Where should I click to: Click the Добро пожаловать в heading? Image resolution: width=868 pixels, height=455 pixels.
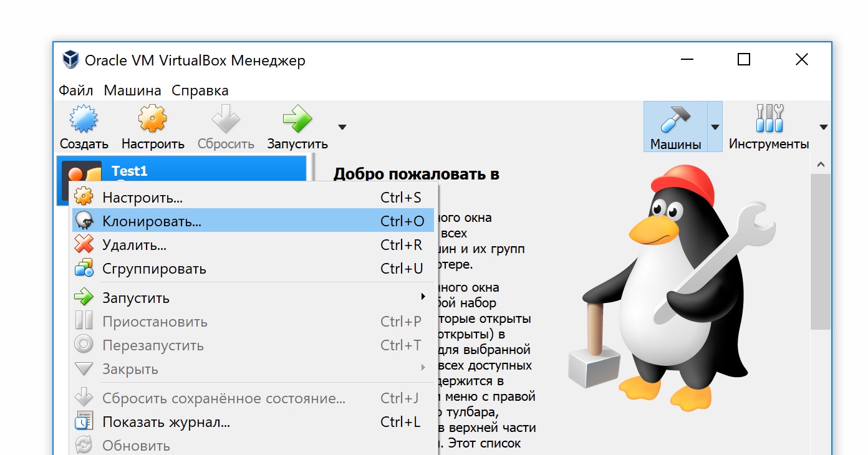click(x=417, y=174)
